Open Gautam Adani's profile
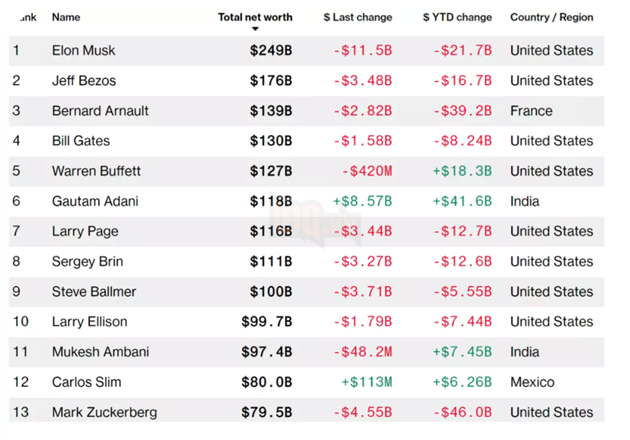The image size is (630, 440). pos(95,201)
